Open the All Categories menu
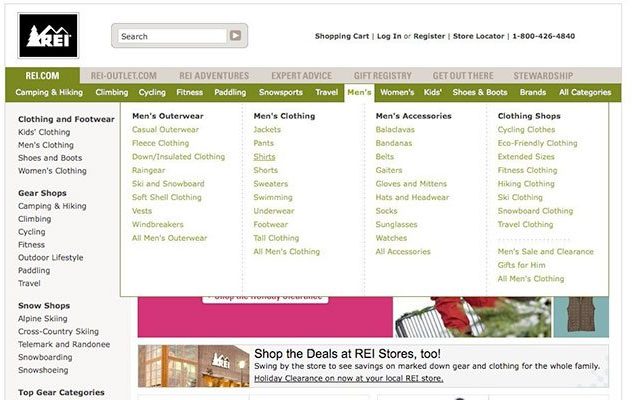Screen dimensions: 632x400 point(585,92)
